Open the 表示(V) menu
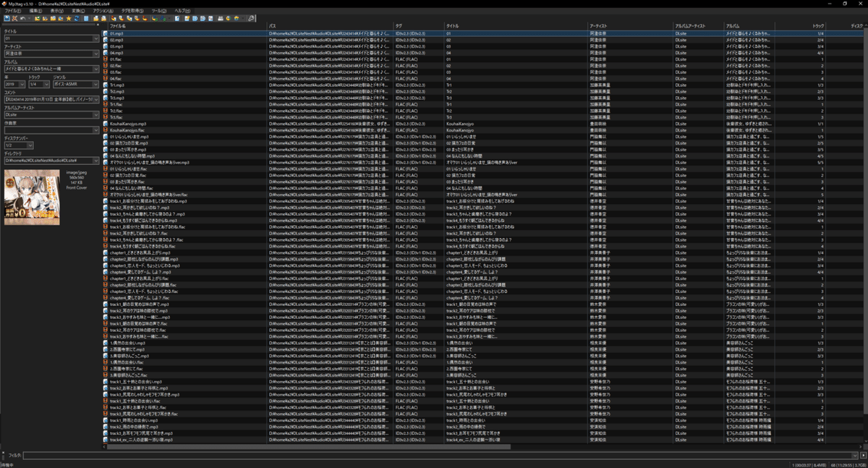Screen dimensions: 868x468 coord(57,11)
